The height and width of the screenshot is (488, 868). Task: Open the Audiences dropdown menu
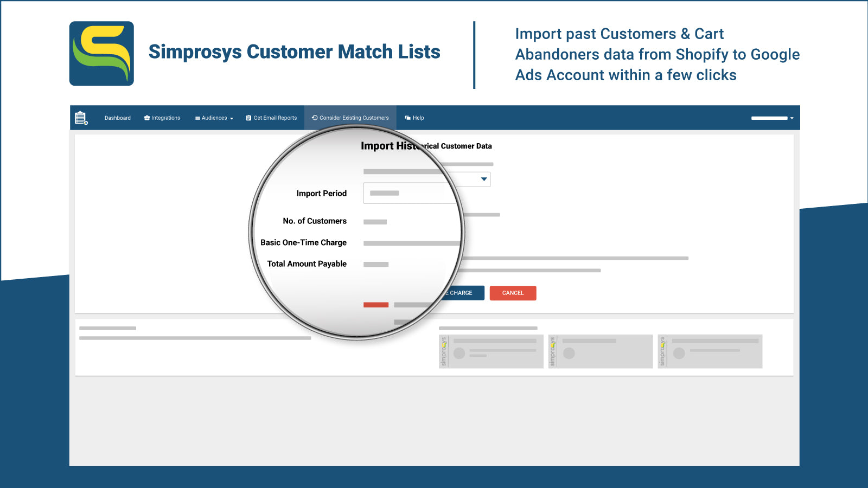pyautogui.click(x=213, y=118)
